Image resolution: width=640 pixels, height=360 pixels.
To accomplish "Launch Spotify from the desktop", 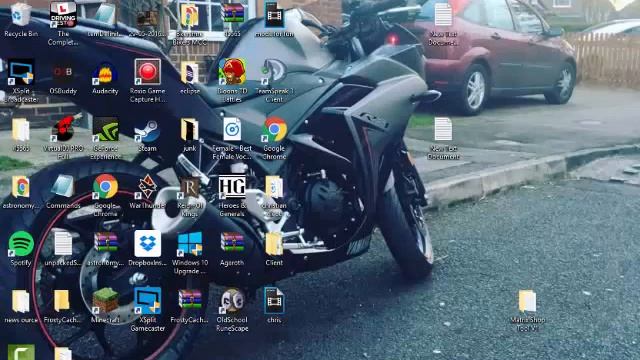I will pyautogui.click(x=21, y=244).
